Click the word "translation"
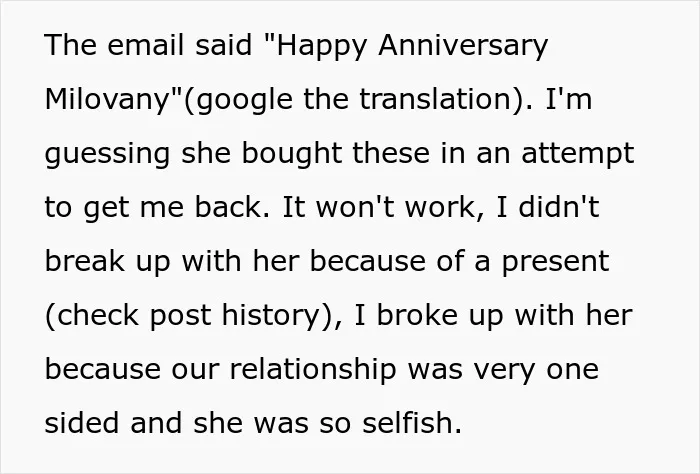 click(x=435, y=99)
